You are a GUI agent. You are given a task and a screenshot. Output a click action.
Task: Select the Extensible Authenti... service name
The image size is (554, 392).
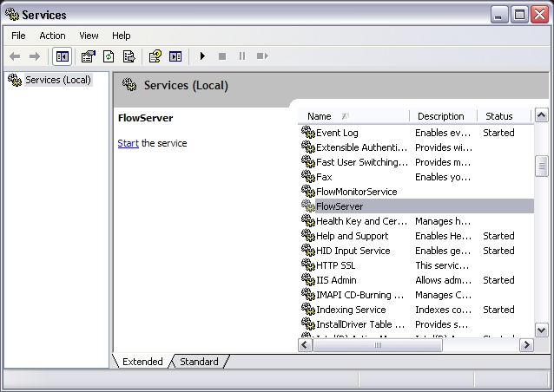pos(361,147)
